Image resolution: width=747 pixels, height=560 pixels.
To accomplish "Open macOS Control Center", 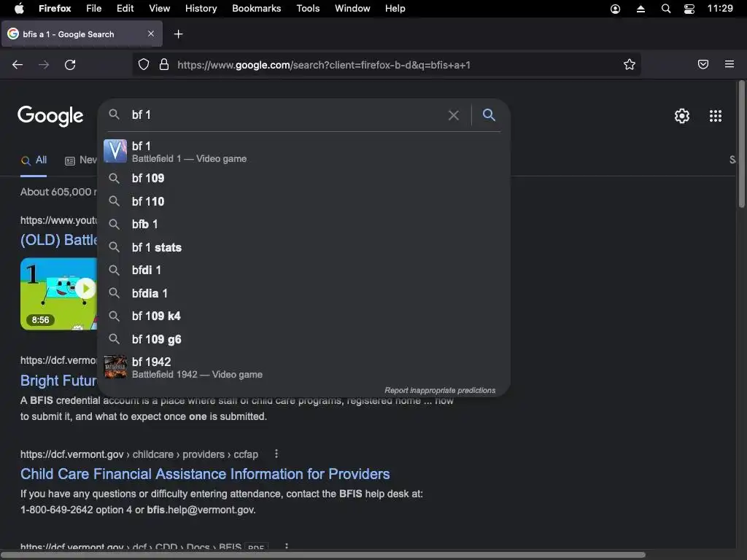I will point(689,9).
